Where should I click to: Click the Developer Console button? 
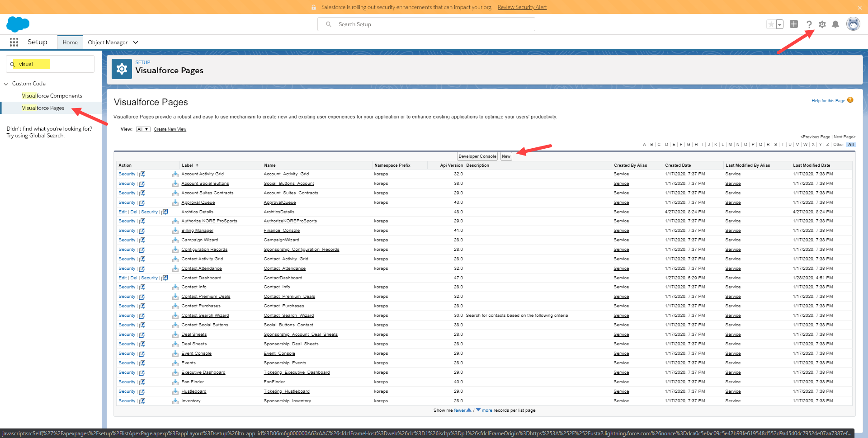tap(477, 156)
